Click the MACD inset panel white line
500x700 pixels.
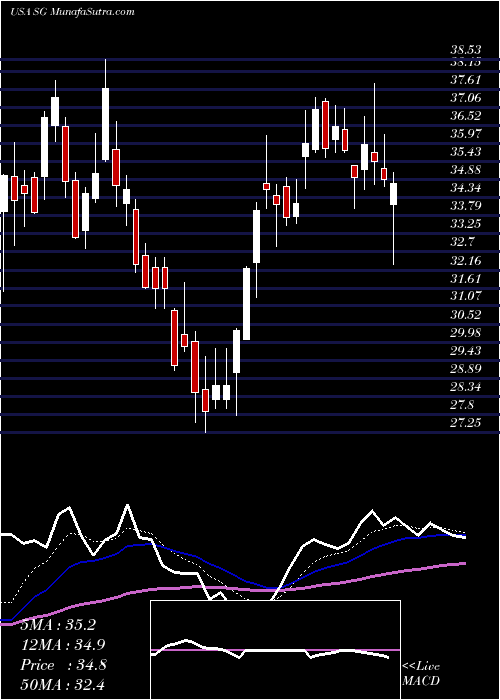[x=272, y=650]
